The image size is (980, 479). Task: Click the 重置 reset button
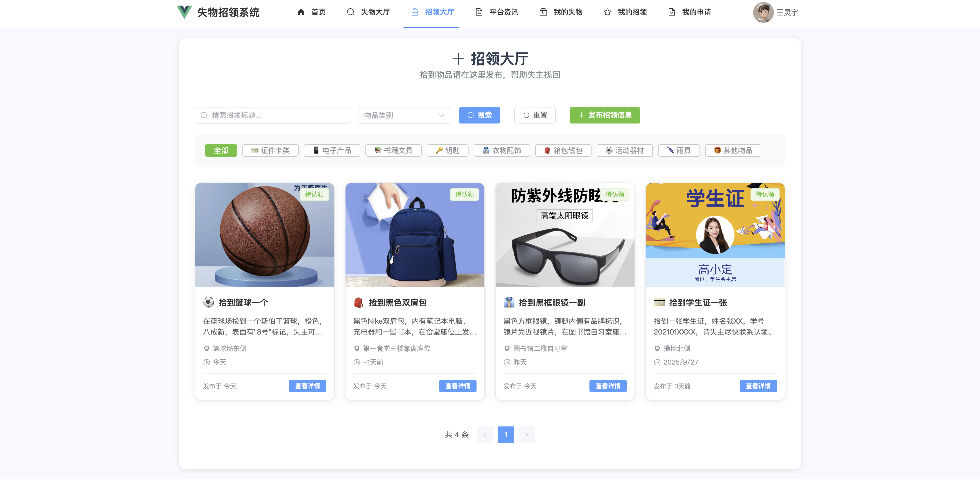(x=535, y=115)
